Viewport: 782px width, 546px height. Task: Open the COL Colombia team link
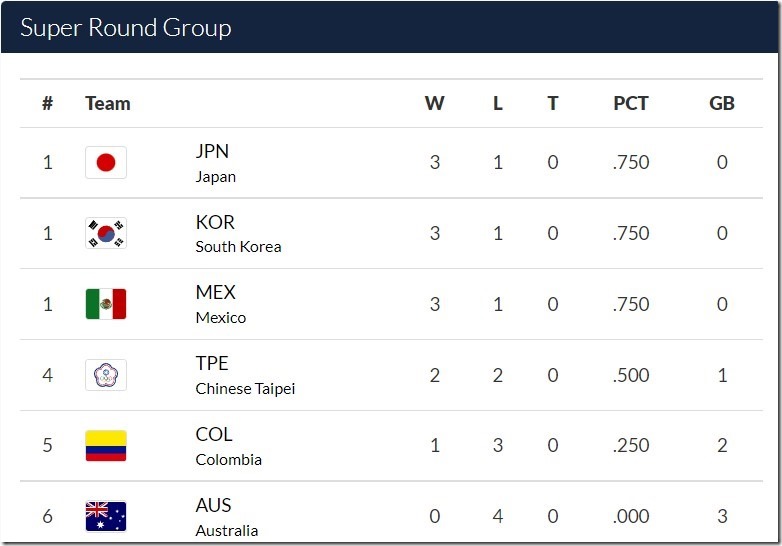[228, 446]
